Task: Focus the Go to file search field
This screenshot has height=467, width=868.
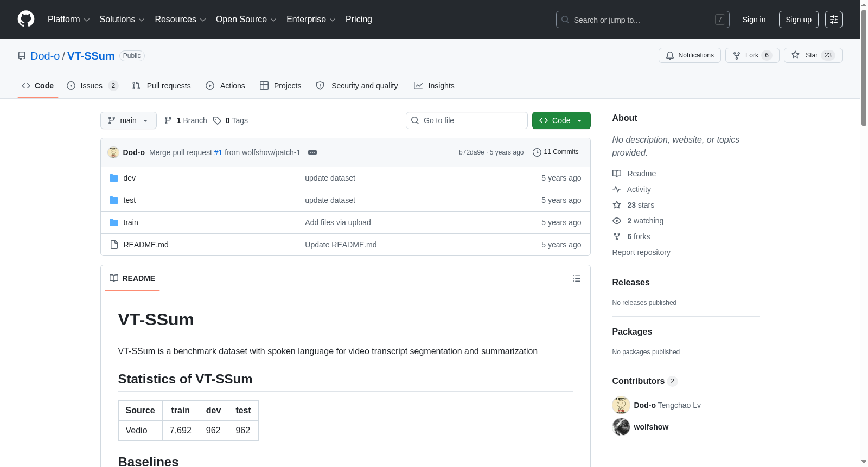Action: [467, 120]
